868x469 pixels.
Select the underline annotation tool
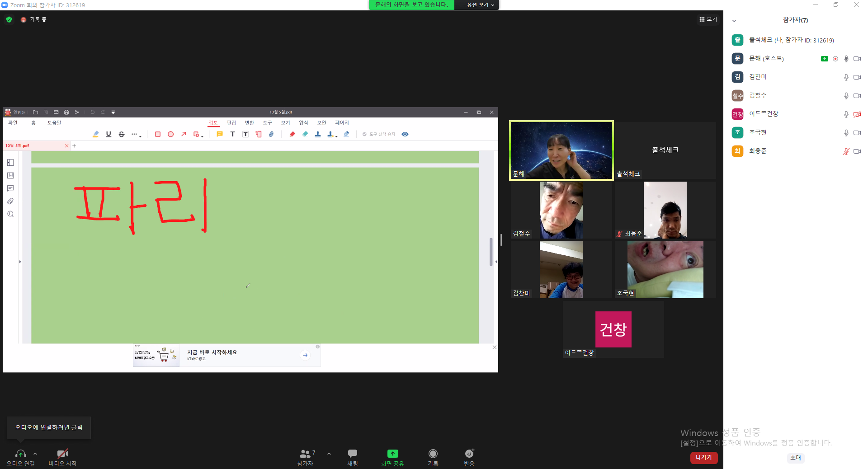108,134
